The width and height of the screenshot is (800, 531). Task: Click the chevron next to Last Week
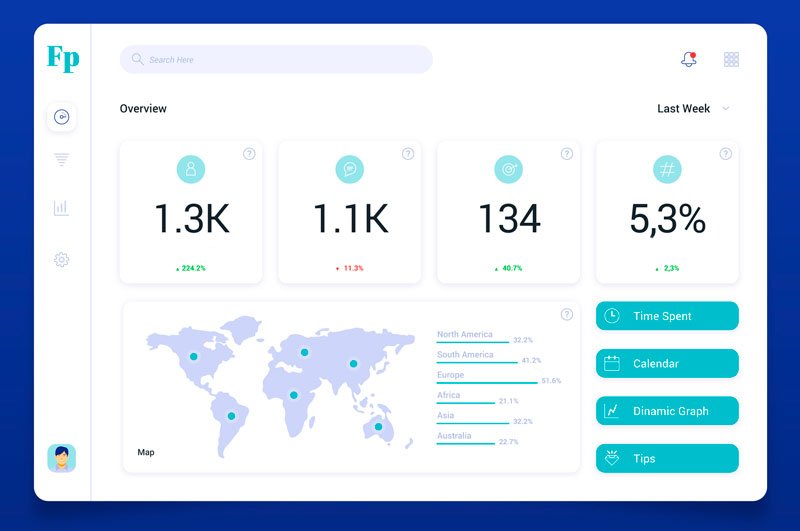(x=725, y=109)
